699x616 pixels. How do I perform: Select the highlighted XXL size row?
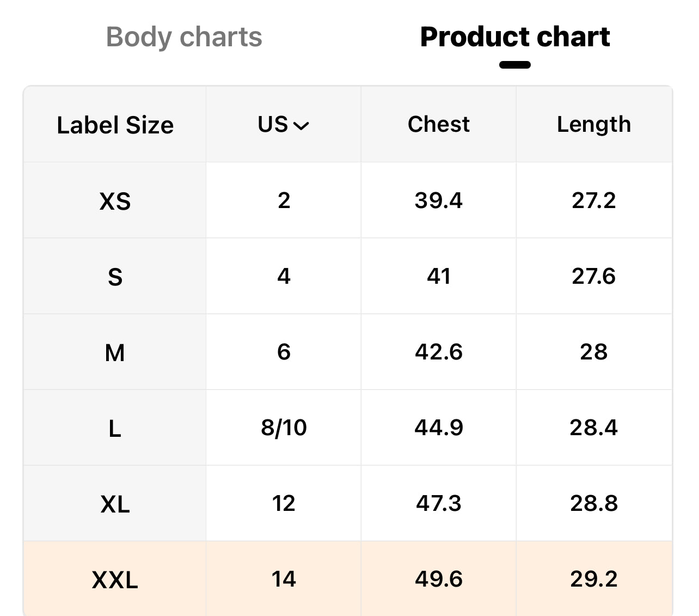point(115,579)
